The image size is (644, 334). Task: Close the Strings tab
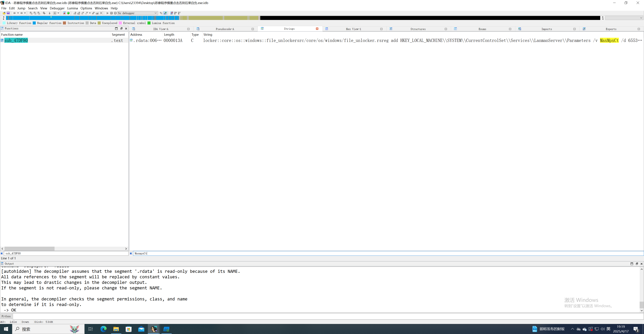[x=317, y=29]
